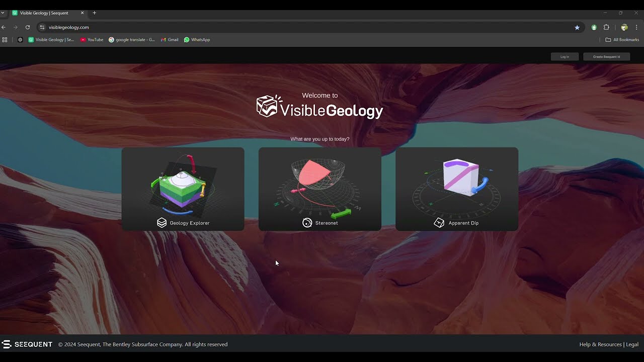Open the Visible Geology bookmark
Image resolution: width=644 pixels, height=362 pixels.
tap(51, 40)
